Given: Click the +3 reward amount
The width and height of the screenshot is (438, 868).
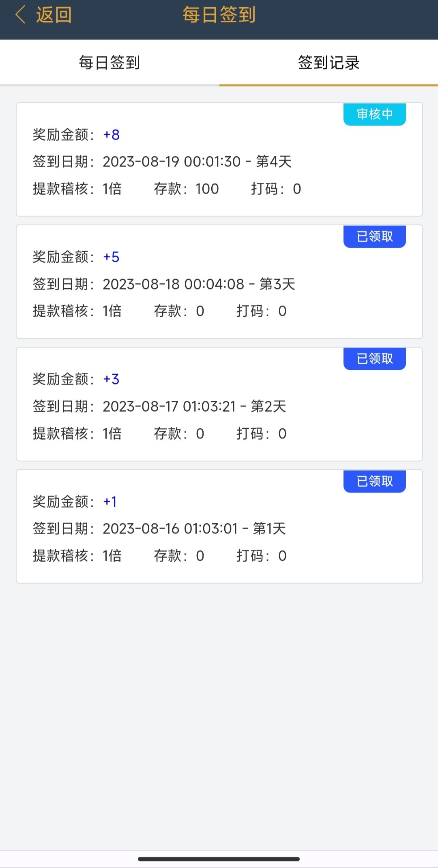Looking at the screenshot, I should pyautogui.click(x=111, y=379).
